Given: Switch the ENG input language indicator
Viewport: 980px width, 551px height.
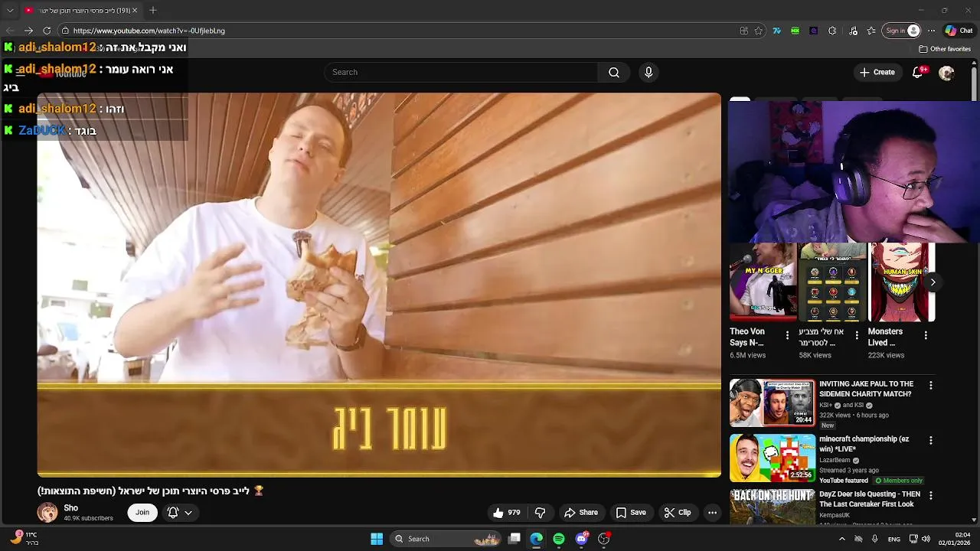Looking at the screenshot, I should coord(893,539).
